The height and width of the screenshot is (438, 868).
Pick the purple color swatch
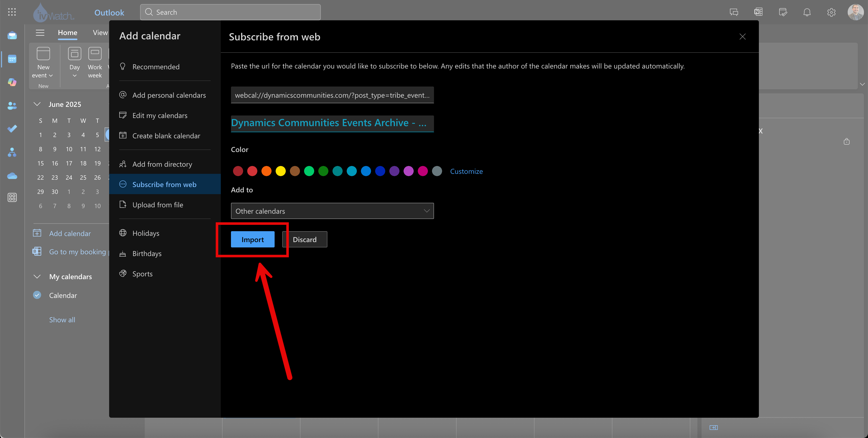point(394,171)
